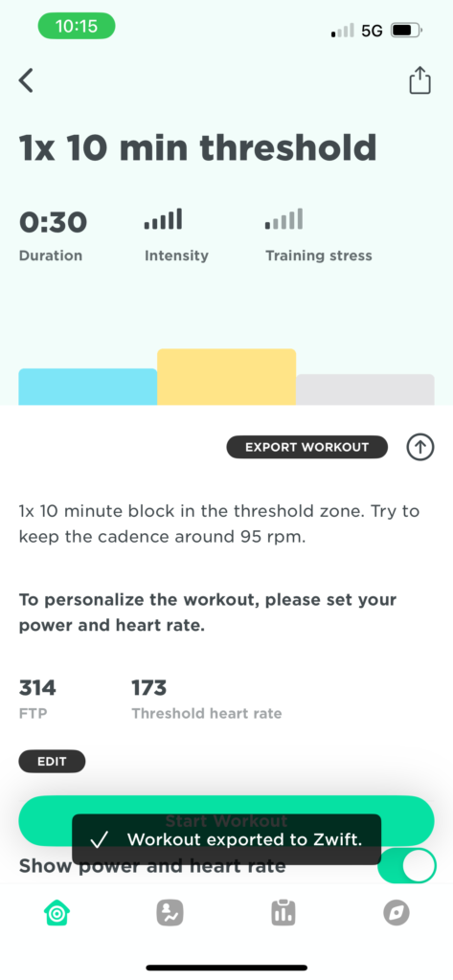Tap the 173 threshold heart rate value

click(x=148, y=688)
